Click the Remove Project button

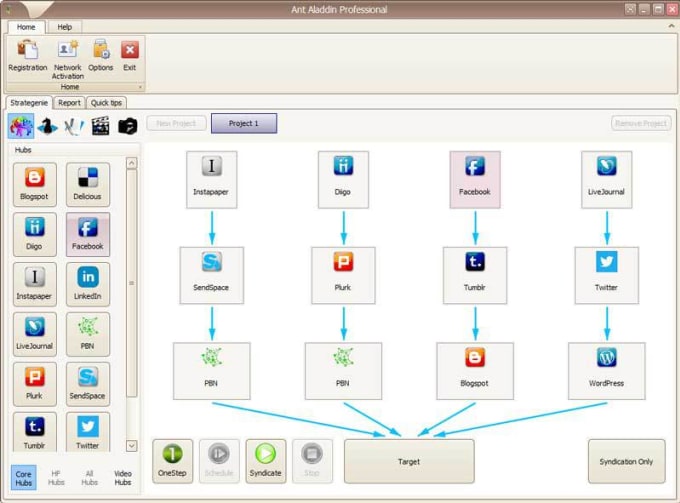(641, 123)
